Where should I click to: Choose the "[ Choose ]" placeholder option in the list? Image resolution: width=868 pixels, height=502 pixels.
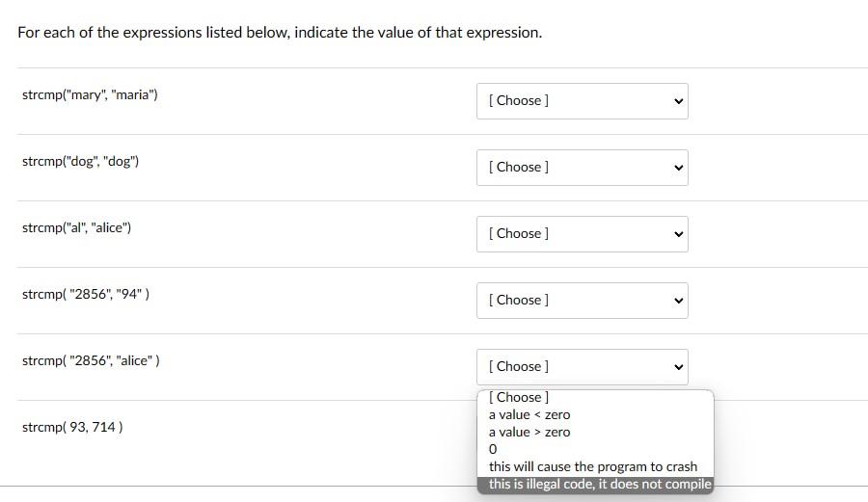pyautogui.click(x=519, y=398)
